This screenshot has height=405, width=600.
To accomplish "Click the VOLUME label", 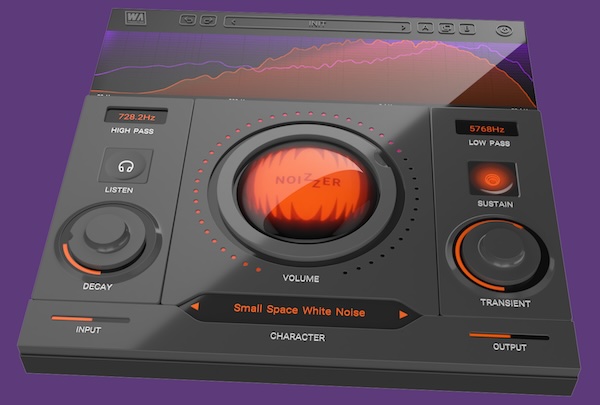I will point(301,278).
